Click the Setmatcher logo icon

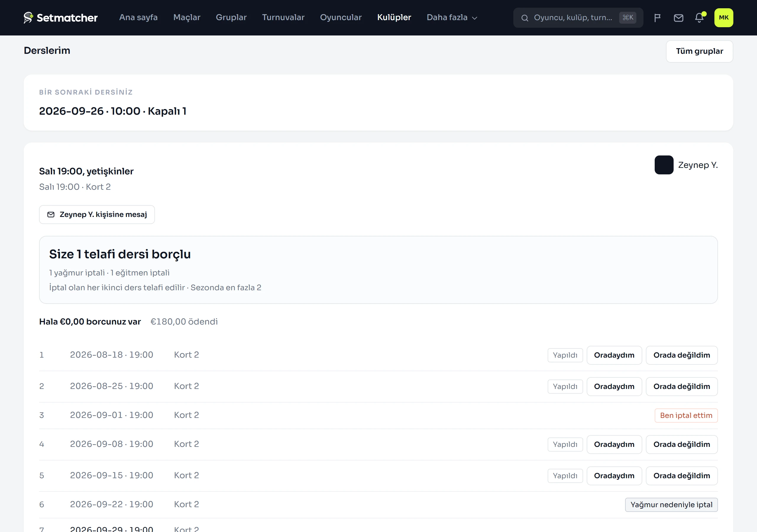(x=28, y=17)
